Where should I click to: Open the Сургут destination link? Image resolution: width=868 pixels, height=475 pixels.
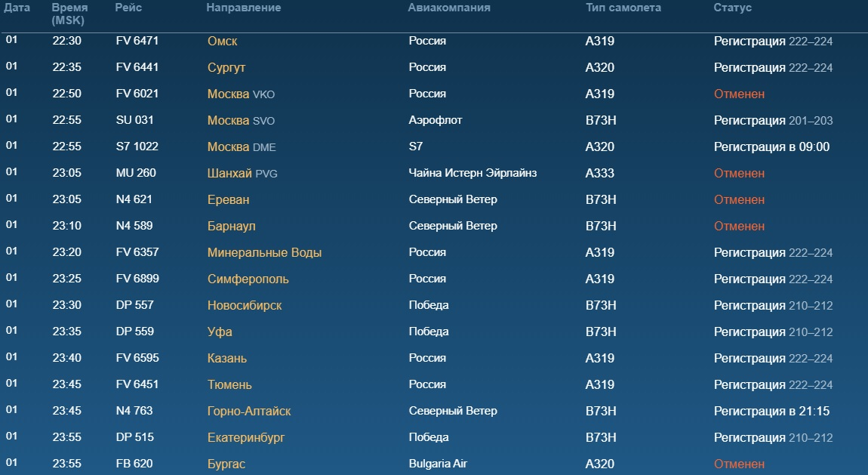coord(226,67)
